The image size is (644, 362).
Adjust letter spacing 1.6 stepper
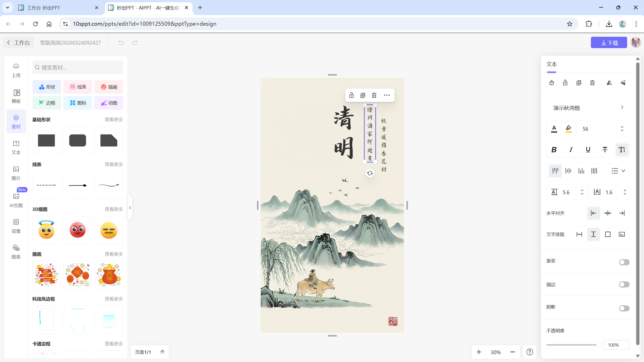click(625, 192)
